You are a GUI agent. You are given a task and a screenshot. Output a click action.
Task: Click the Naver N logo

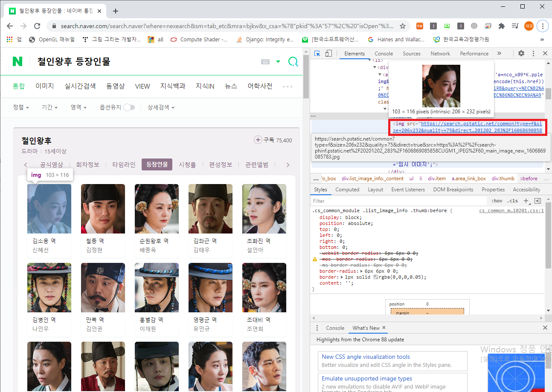point(17,61)
